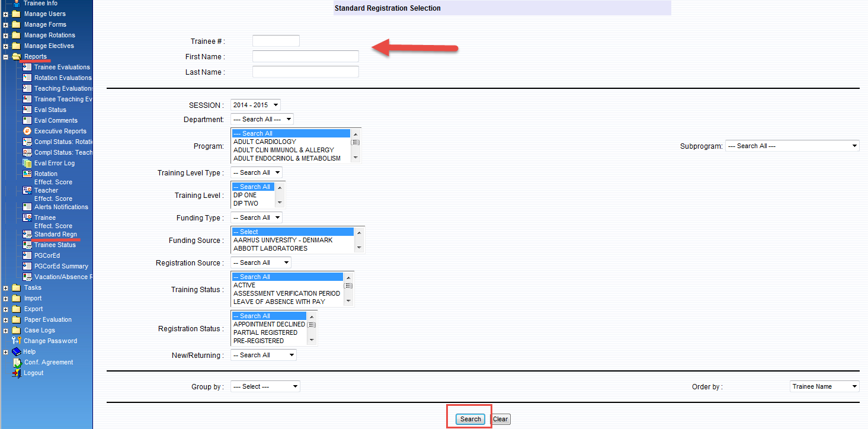Open the Department dropdown
868x429 pixels.
[x=262, y=119]
